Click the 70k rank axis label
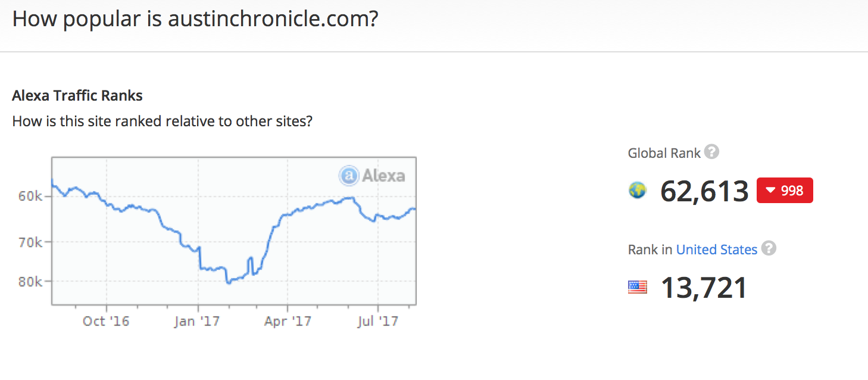The image size is (868, 380). coord(30,242)
